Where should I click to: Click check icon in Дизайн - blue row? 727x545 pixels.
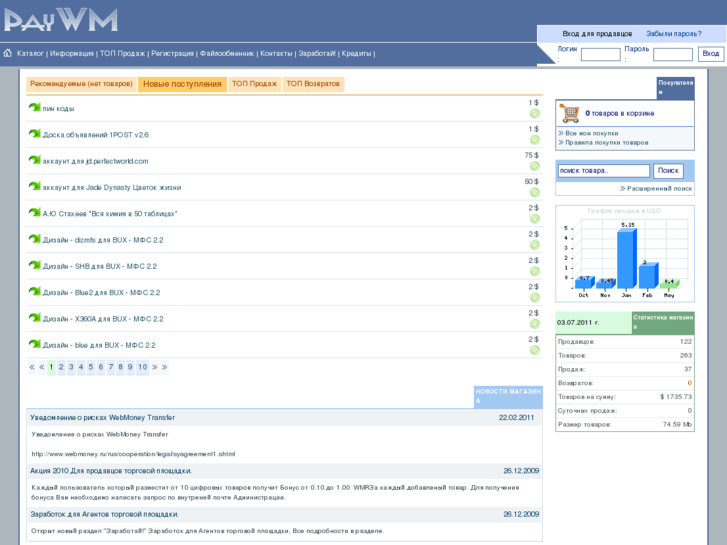click(x=535, y=350)
